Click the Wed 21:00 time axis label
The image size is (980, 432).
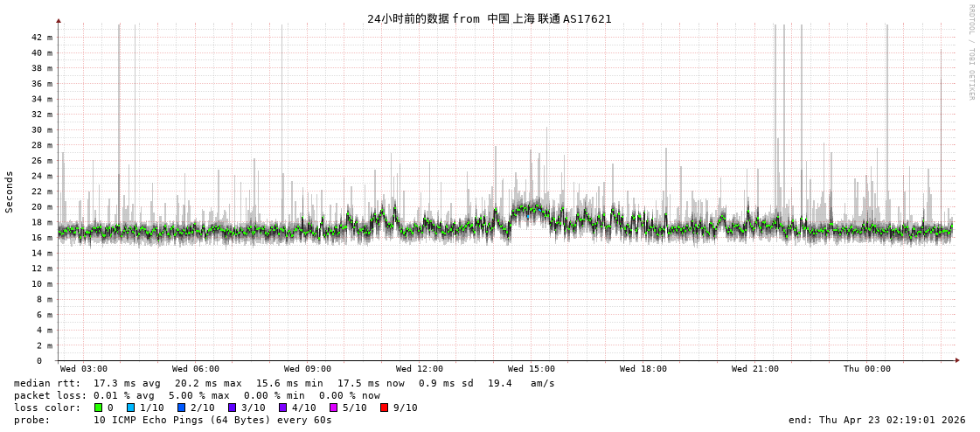[755, 369]
